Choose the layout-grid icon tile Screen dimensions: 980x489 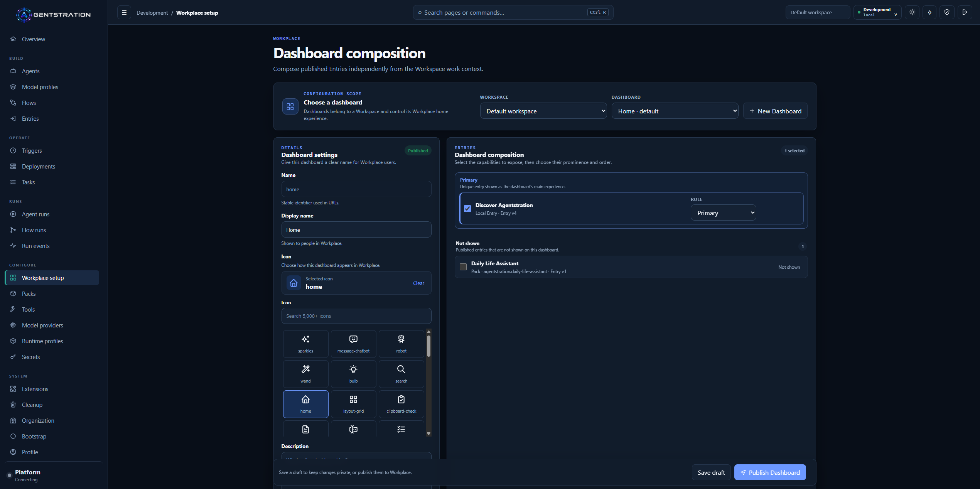[353, 404]
